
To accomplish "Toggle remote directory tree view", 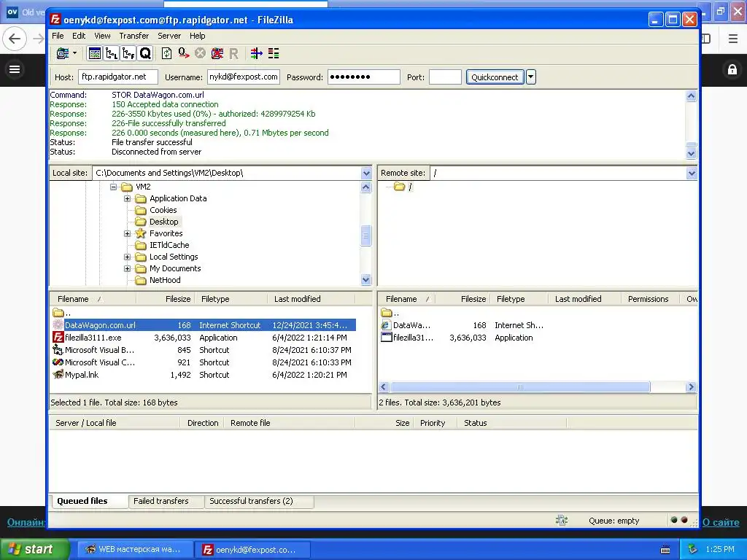I will (128, 53).
